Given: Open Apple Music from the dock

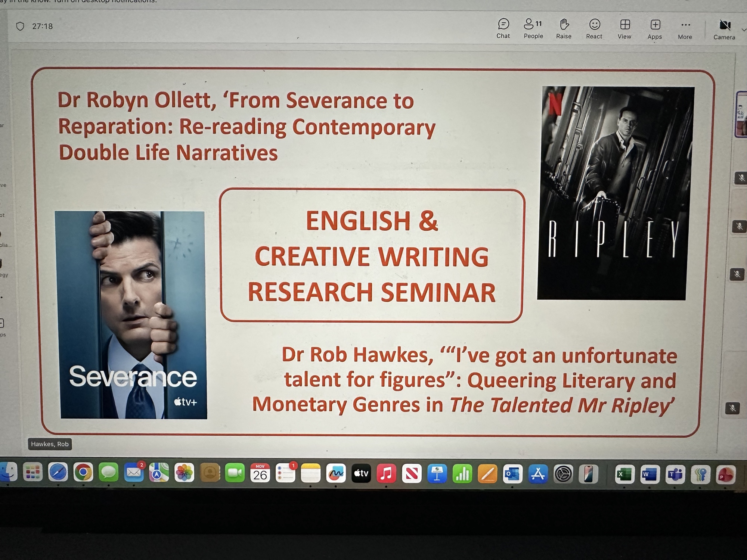Looking at the screenshot, I should coord(386,473).
